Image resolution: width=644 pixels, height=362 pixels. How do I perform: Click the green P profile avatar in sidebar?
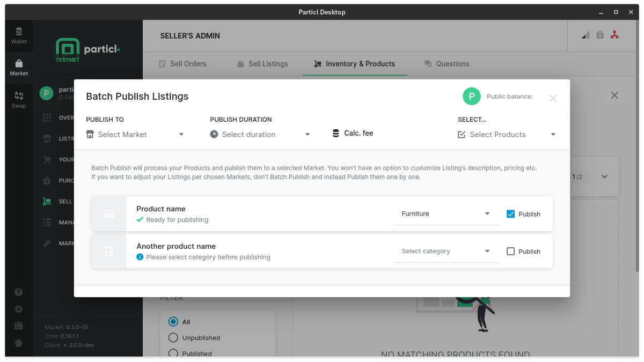[x=46, y=93]
